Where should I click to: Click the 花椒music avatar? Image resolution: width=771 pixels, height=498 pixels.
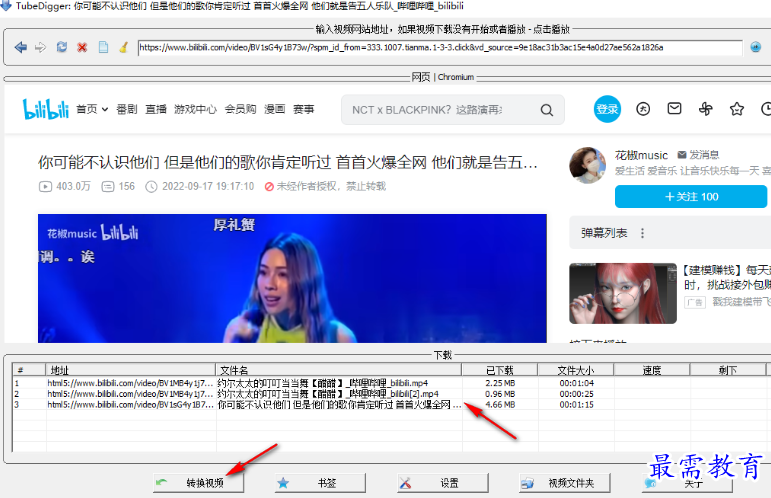pyautogui.click(x=588, y=165)
